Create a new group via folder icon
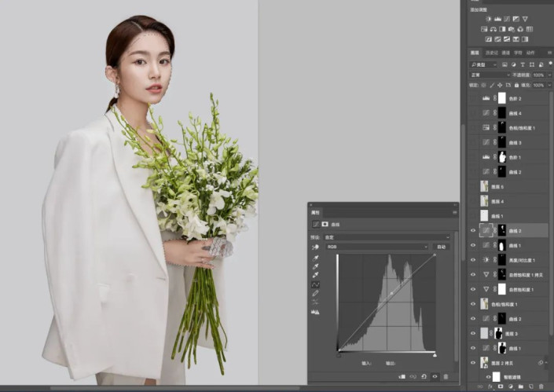Screen dimensions: 554x392 521,387
